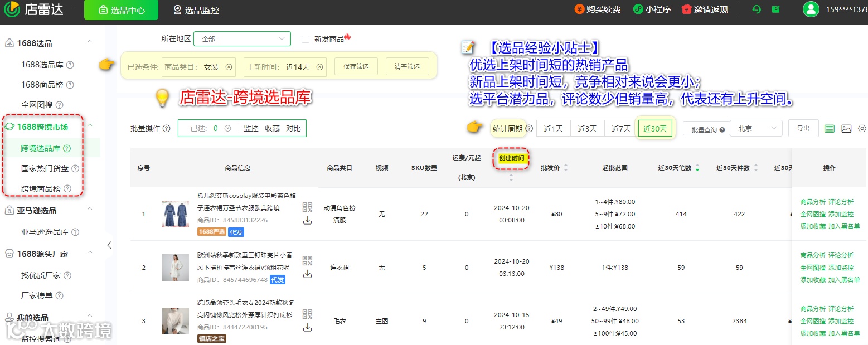Remove 商品类目 女装 filter tag
Screen dimensions: 868x345
tap(229, 67)
